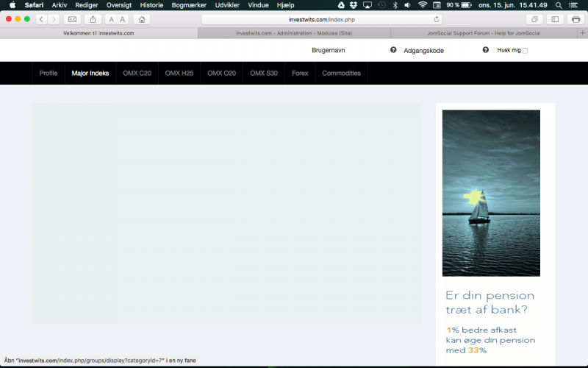
Task: Open the Forex nav link
Action: [300, 73]
